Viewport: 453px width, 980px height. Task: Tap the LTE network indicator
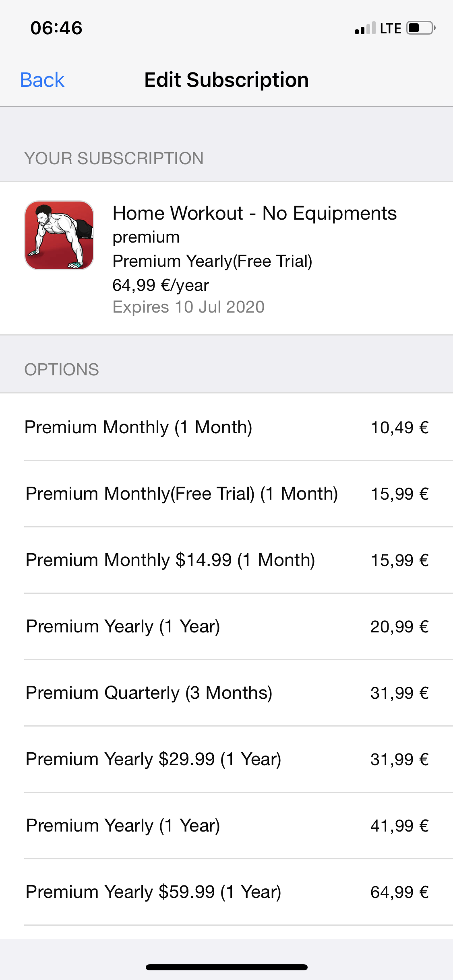tap(391, 29)
